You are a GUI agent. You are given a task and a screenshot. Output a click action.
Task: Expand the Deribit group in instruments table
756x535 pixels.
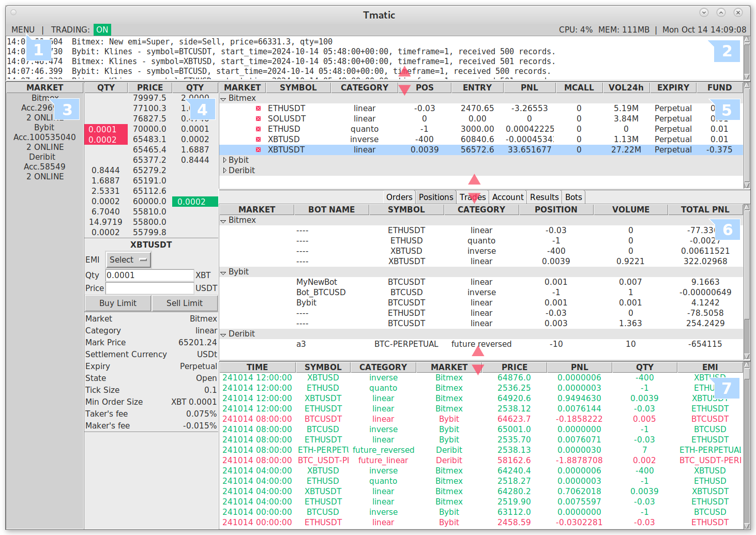[x=224, y=171]
